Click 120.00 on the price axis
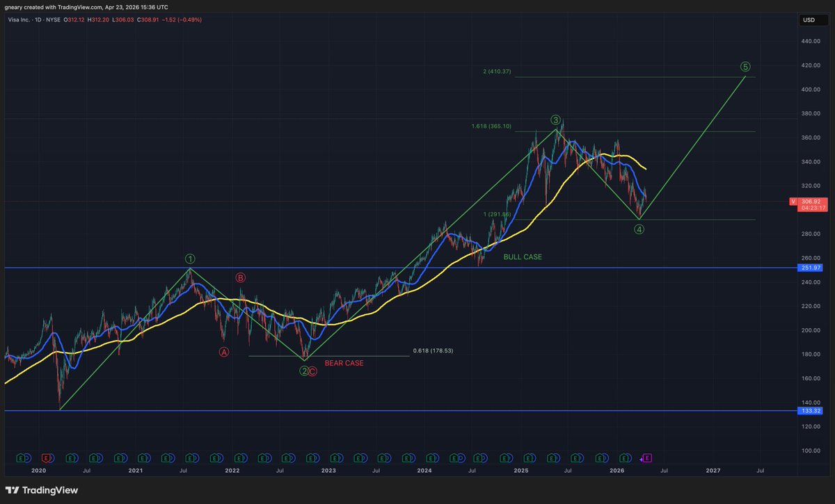This screenshot has width=835, height=504. click(811, 426)
